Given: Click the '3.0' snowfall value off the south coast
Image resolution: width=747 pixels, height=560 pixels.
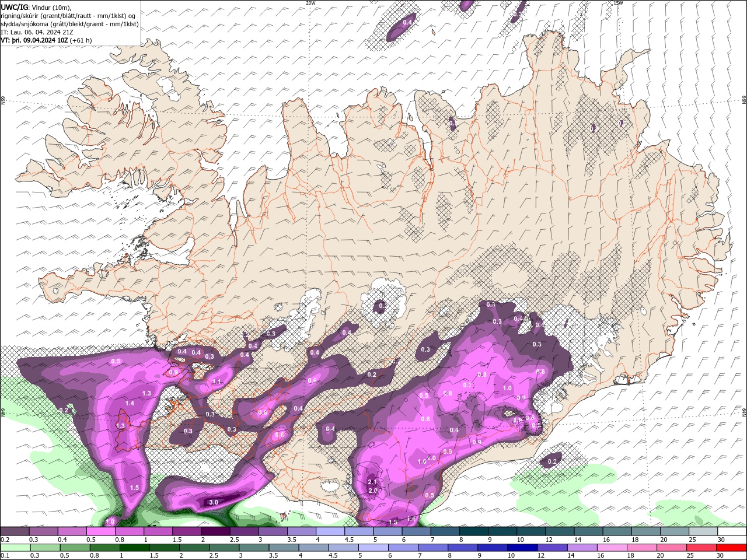Looking at the screenshot, I should pos(214,502).
